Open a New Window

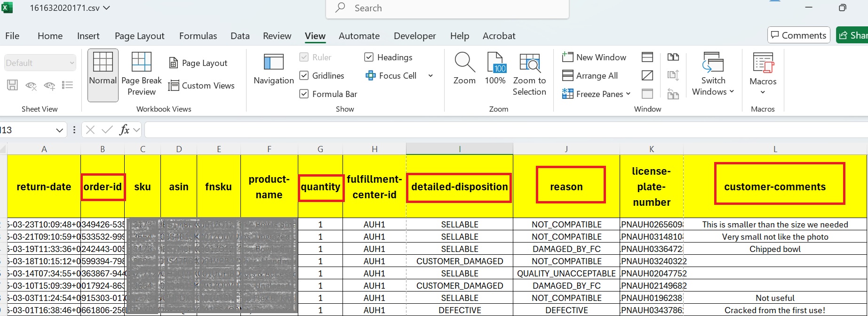click(x=594, y=57)
